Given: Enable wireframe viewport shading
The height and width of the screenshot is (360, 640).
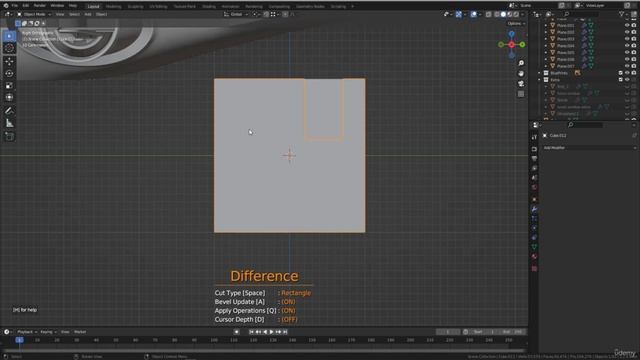Looking at the screenshot, I should [497, 14].
